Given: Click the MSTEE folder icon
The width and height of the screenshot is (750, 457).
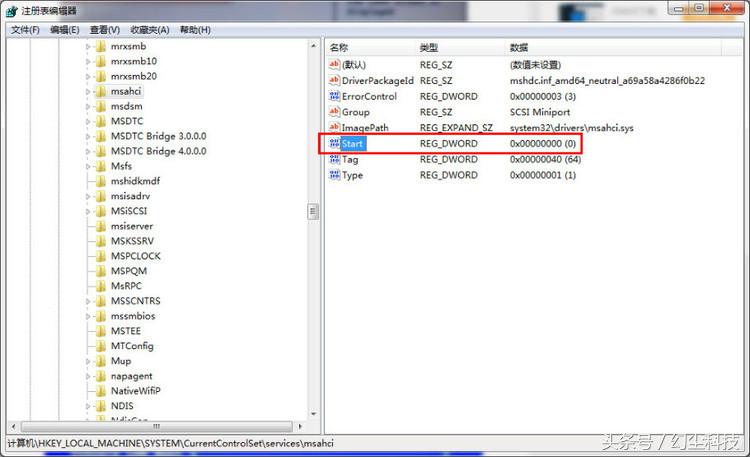Looking at the screenshot, I should click(x=100, y=331).
